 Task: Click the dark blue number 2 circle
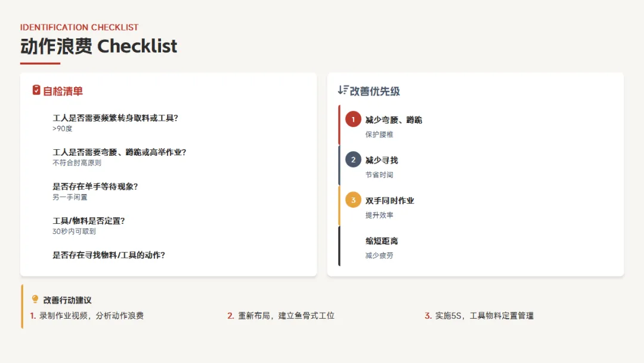(x=353, y=159)
